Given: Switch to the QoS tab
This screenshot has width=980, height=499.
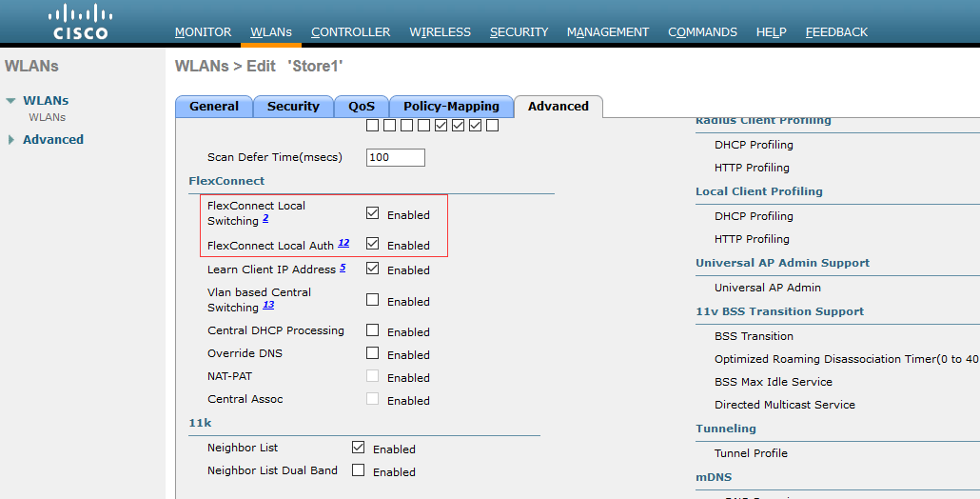Looking at the screenshot, I should coord(362,107).
